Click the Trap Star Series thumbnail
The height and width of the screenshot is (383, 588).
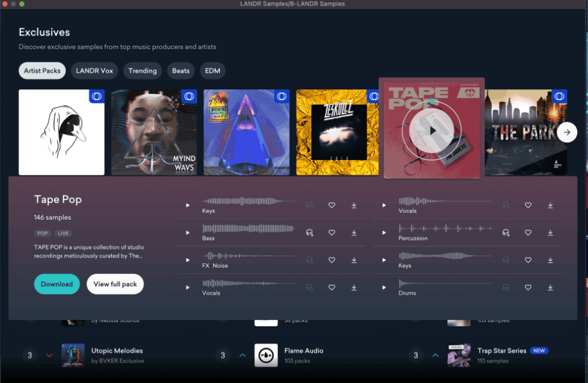click(459, 355)
